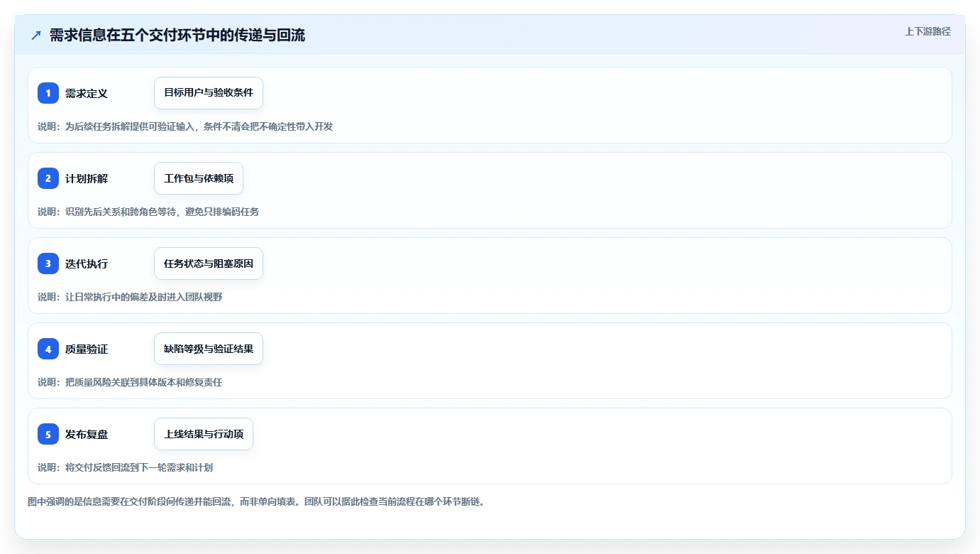Click the note 把质量风险关联到具体版本和修复责任
The image size is (980, 554).
130,382
